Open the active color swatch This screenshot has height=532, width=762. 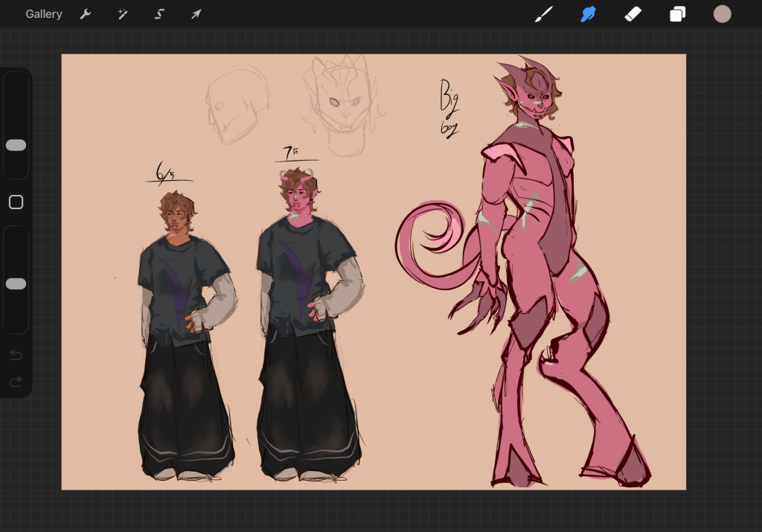click(722, 14)
